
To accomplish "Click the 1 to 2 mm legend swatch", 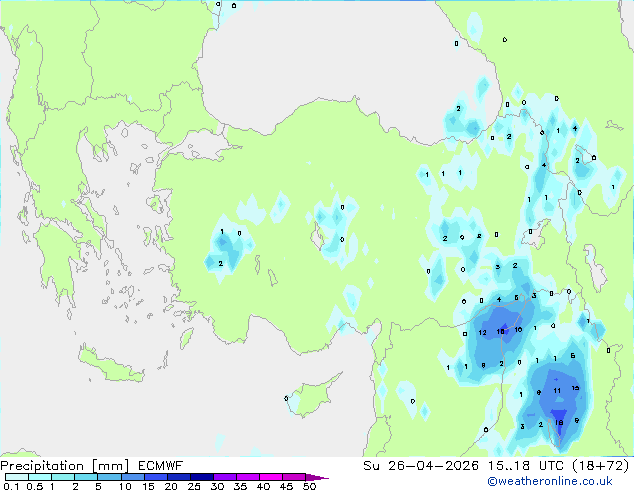I will pos(63,477).
